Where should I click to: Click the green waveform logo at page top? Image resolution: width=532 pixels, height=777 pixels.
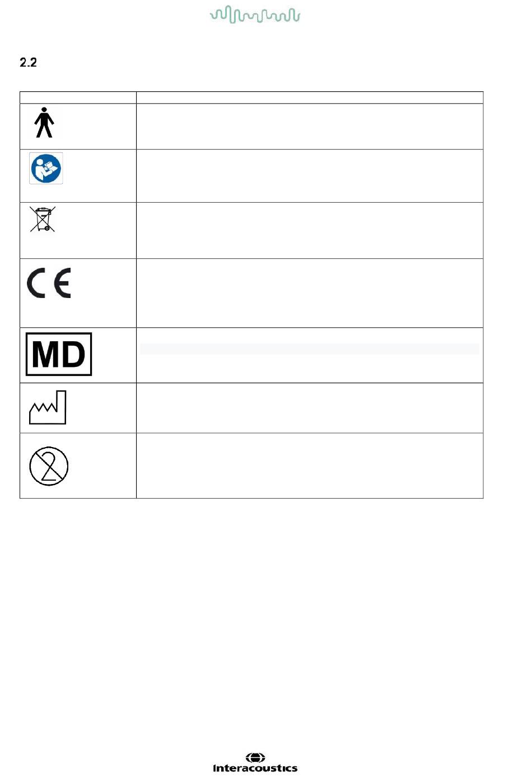255,15
